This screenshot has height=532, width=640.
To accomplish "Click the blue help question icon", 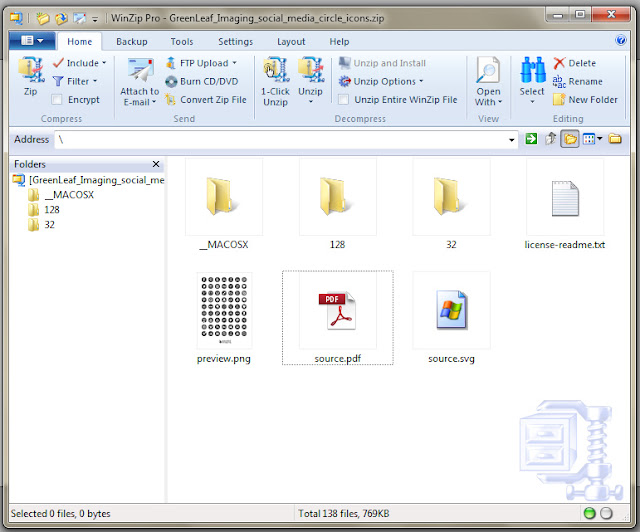I will [x=620, y=40].
